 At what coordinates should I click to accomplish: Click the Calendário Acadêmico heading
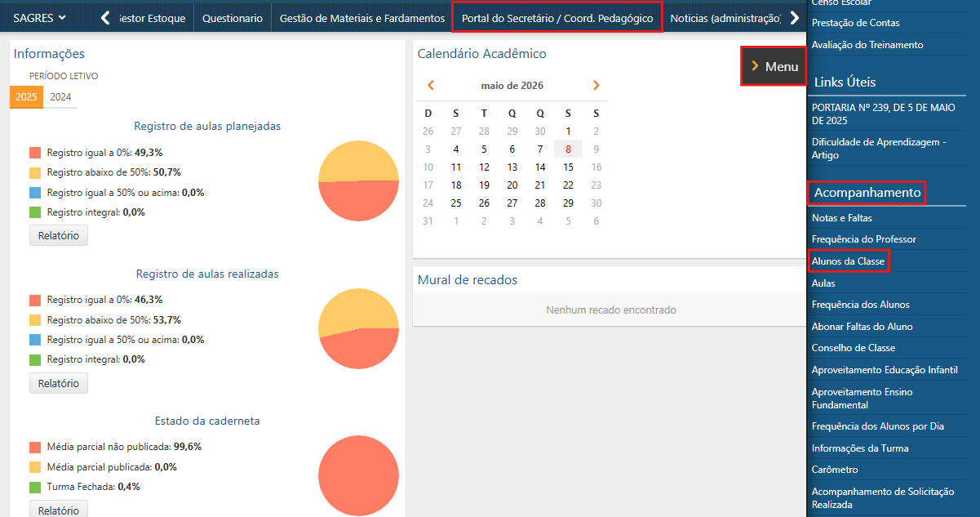[482, 54]
